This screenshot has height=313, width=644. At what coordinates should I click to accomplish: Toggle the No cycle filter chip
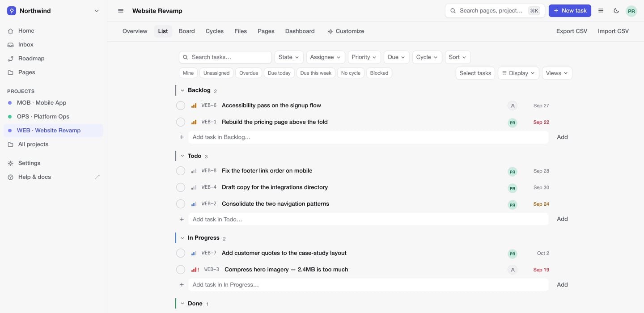point(351,73)
